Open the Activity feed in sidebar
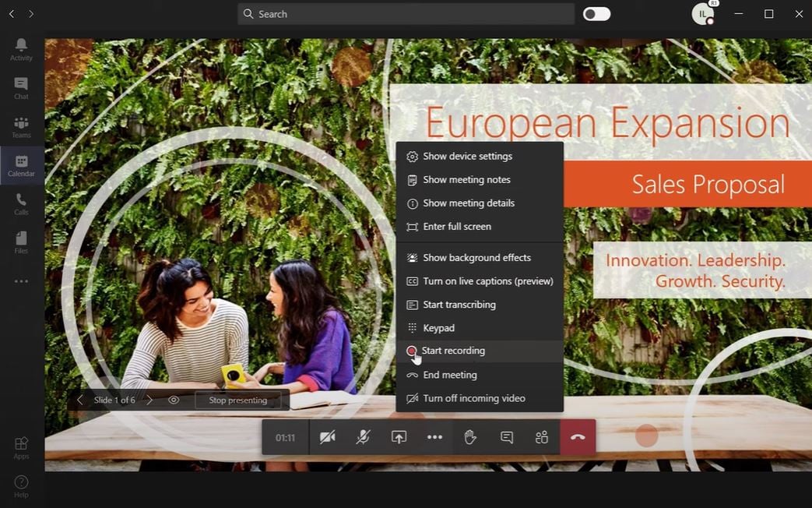The image size is (812, 508). 21,50
